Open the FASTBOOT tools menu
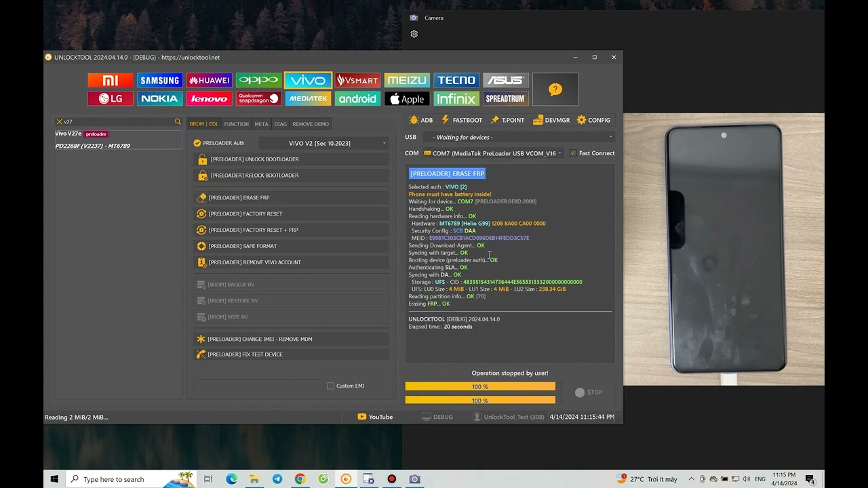 (x=462, y=120)
